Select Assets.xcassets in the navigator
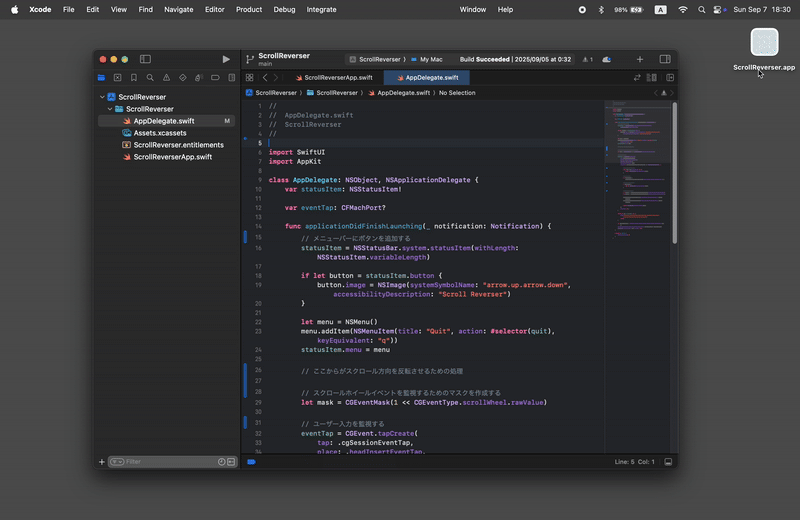Image resolution: width=800 pixels, height=520 pixels. coord(166,133)
